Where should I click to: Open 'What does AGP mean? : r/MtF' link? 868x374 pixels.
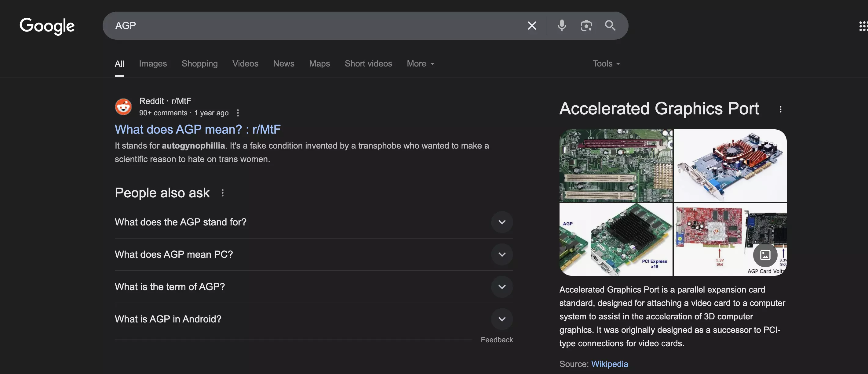click(198, 129)
